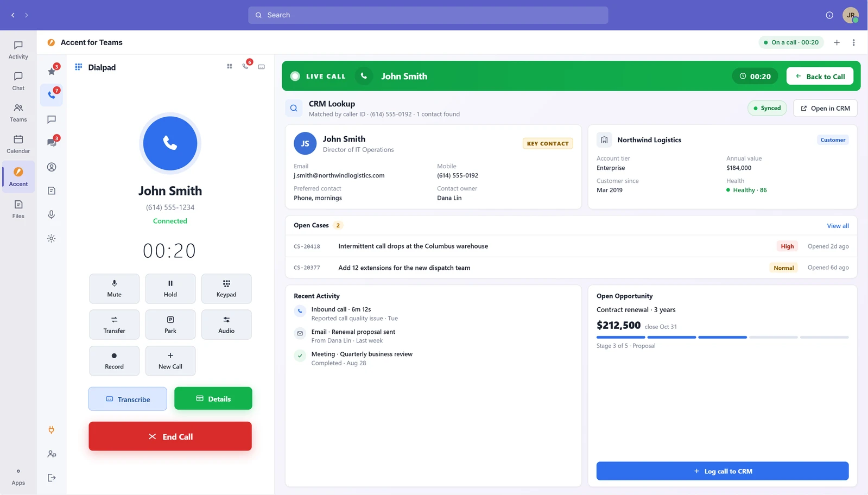Toggle the Transcribe button
This screenshot has height=495, width=868.
[128, 399]
